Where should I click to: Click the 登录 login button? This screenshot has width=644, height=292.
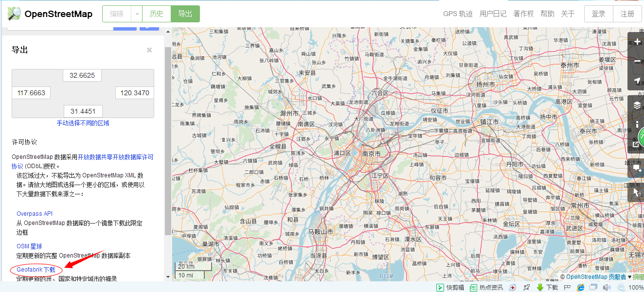click(x=598, y=14)
